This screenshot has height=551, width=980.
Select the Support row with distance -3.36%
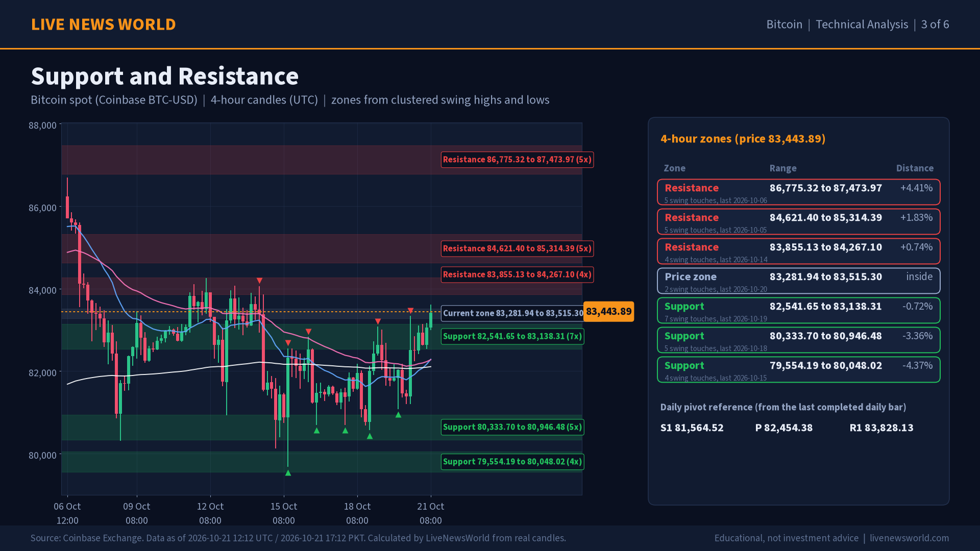click(798, 340)
